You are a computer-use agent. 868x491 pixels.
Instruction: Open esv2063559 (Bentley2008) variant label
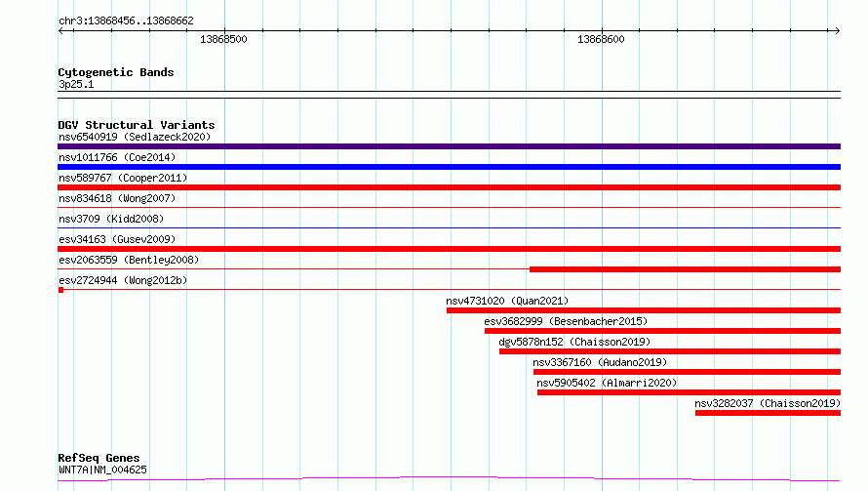pyautogui.click(x=129, y=260)
